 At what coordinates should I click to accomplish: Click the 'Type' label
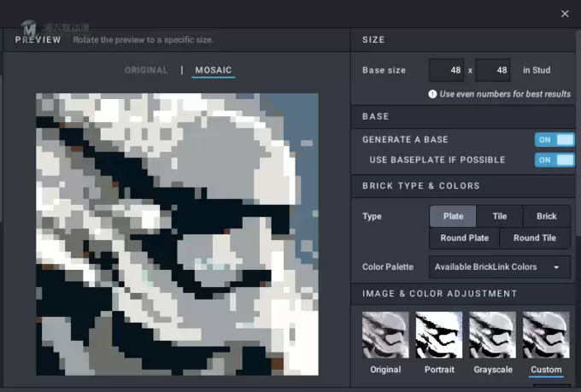[372, 216]
